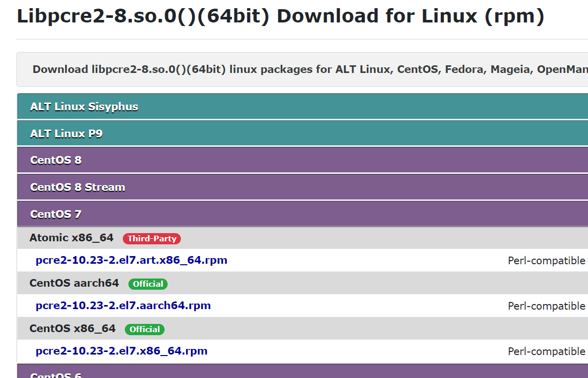This screenshot has width=588, height=378.
Task: Expand the ALT Linux P9 section
Action: 302,133
